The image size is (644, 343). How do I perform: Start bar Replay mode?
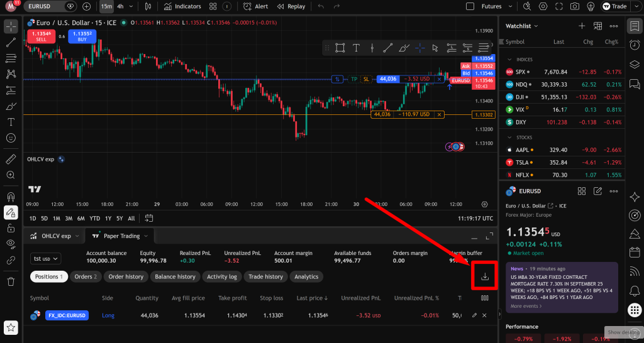291,6
